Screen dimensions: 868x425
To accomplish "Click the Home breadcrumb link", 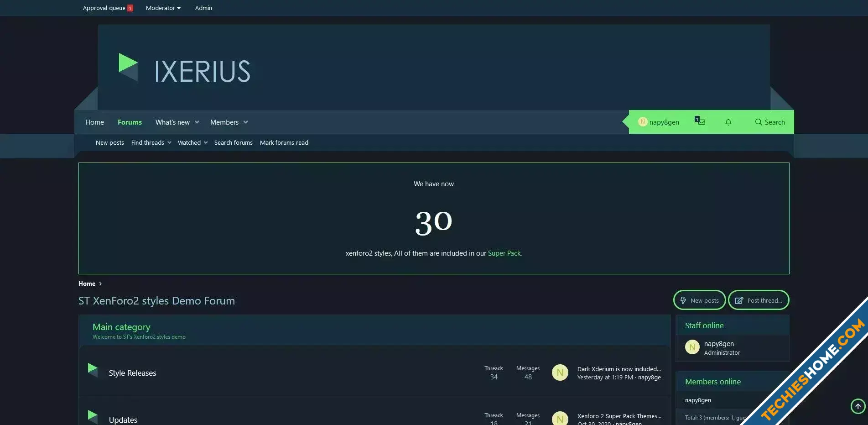I will click(x=87, y=283).
